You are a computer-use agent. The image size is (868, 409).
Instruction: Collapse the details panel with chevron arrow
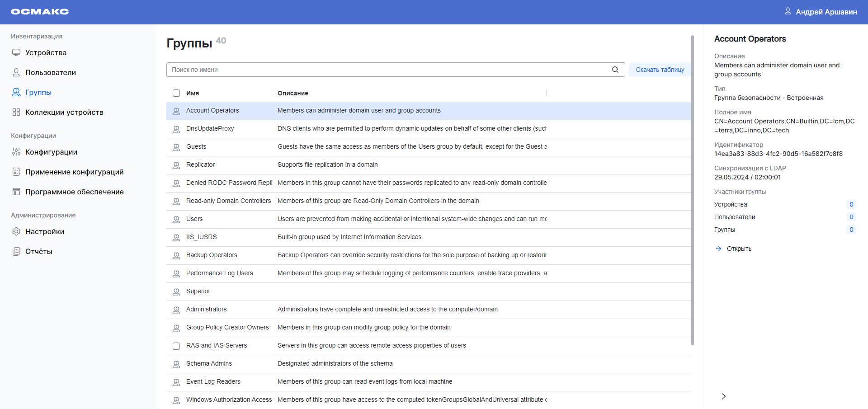[723, 396]
